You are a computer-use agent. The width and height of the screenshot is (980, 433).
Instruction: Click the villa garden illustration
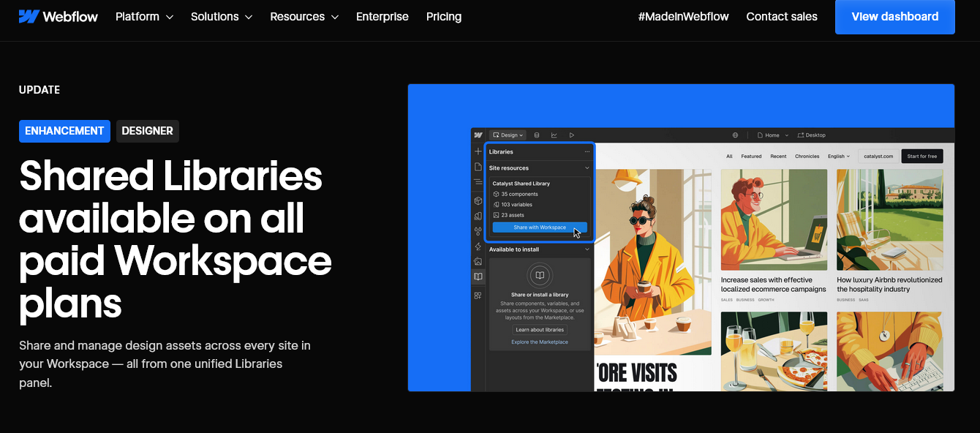pyautogui.click(x=890, y=219)
